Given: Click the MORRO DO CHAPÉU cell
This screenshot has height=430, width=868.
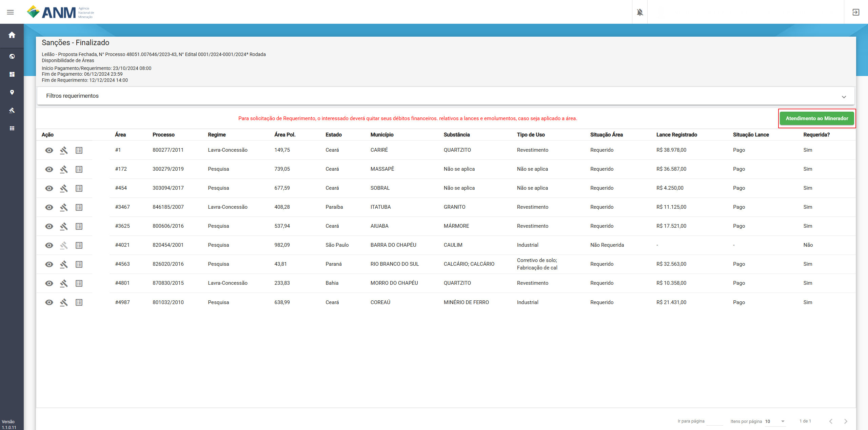Looking at the screenshot, I should coord(394,283).
